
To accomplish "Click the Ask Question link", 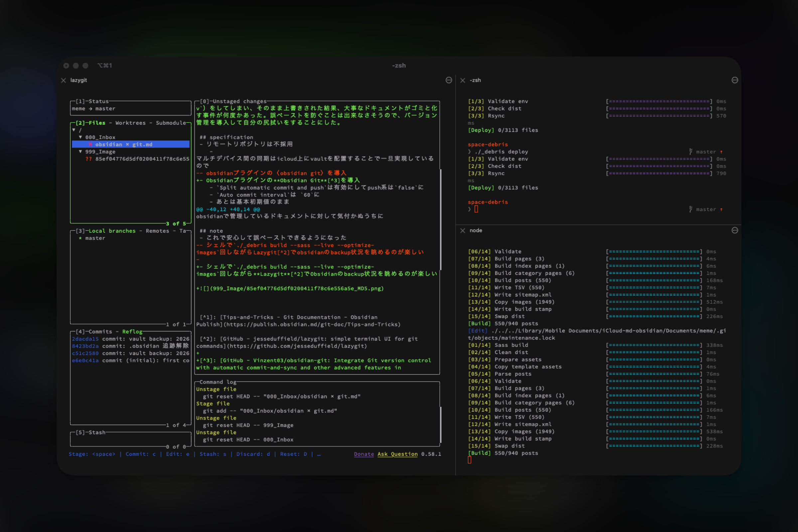I will (397, 454).
